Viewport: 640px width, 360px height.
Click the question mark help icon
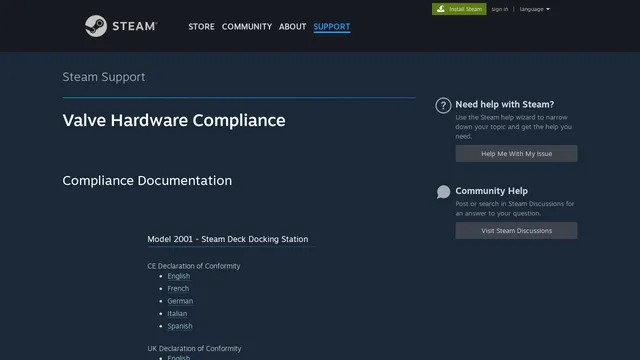point(443,105)
